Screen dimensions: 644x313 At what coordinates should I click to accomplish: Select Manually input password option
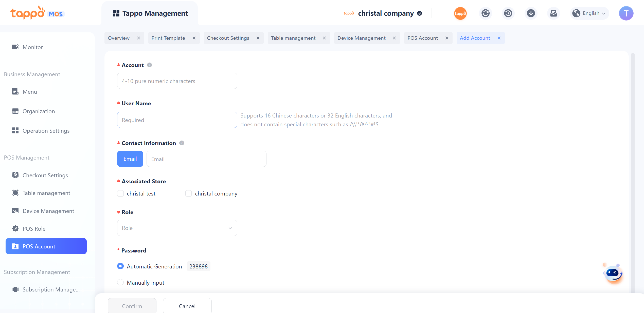pos(120,282)
